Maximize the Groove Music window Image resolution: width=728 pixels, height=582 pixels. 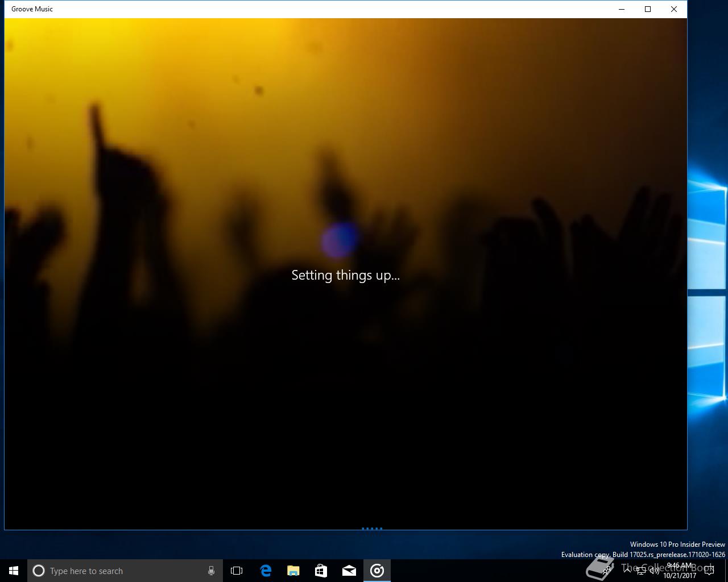(648, 9)
